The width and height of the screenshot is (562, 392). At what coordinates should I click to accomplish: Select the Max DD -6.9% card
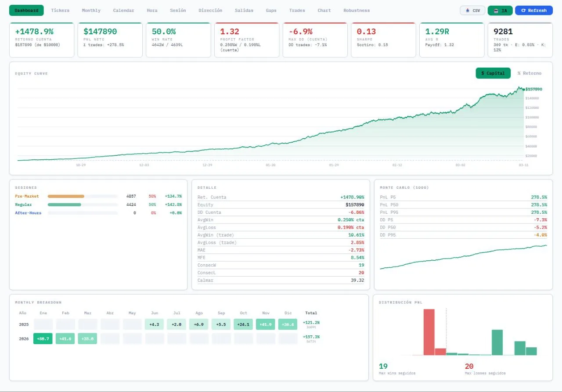pos(315,40)
